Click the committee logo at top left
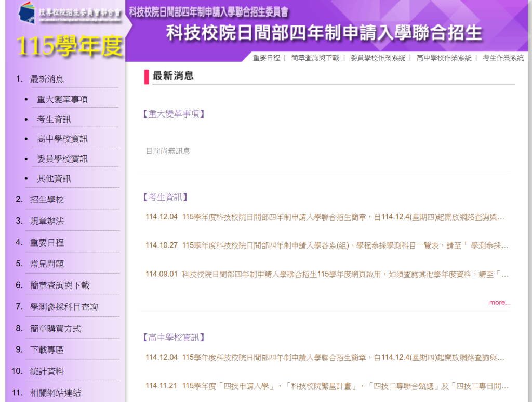The height and width of the screenshot is (402, 532). pyautogui.click(x=70, y=12)
